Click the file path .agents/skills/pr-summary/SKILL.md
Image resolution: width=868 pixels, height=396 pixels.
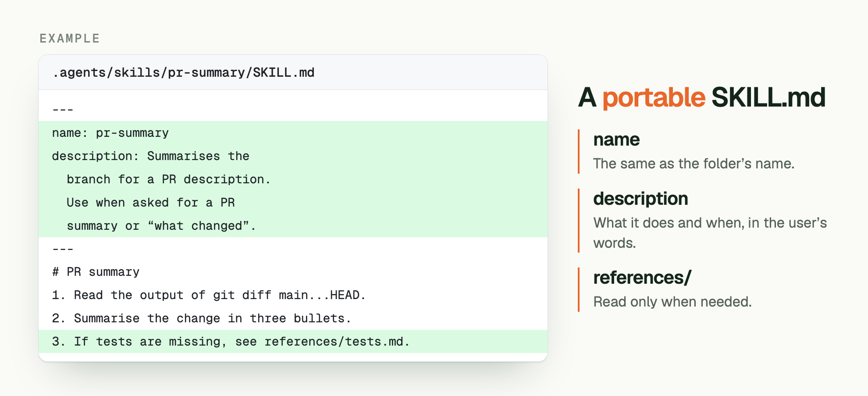tap(183, 72)
